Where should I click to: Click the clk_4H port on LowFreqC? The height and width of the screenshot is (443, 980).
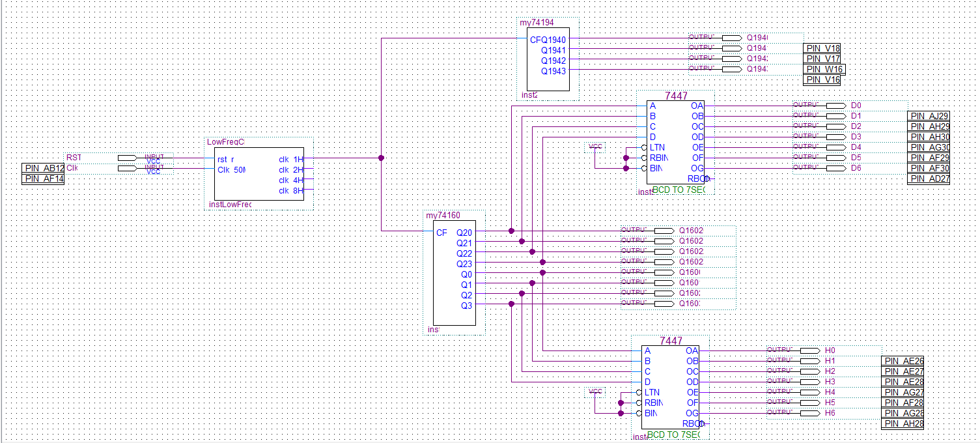tap(291, 180)
